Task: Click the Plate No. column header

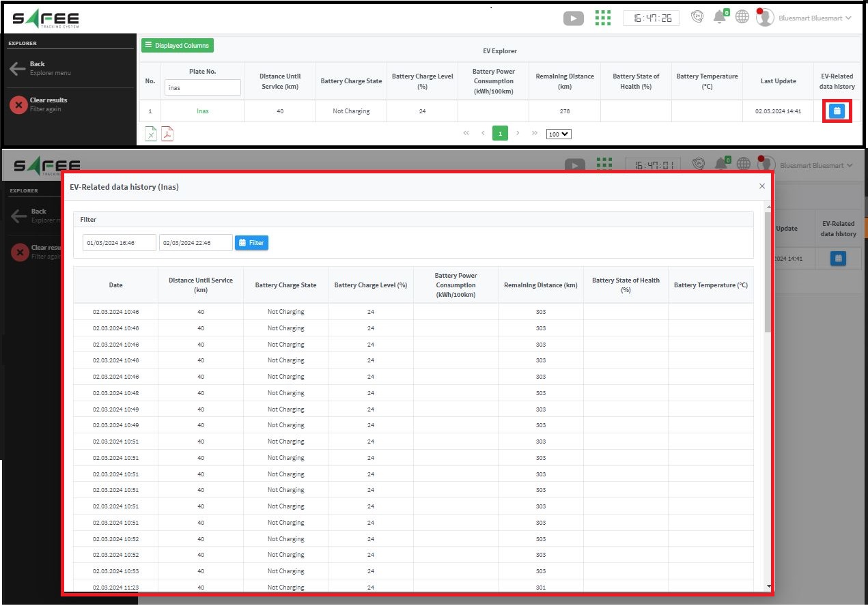Action: 203,72
